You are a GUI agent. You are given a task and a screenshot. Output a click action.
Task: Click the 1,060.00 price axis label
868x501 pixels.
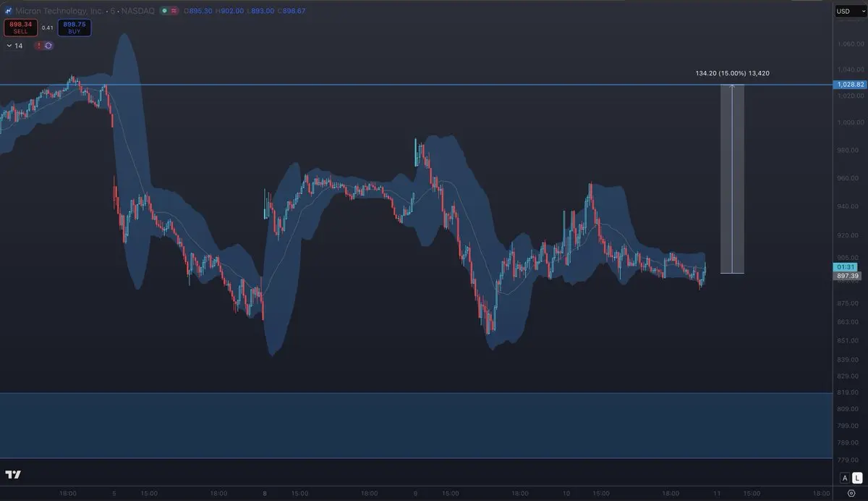tap(851, 43)
